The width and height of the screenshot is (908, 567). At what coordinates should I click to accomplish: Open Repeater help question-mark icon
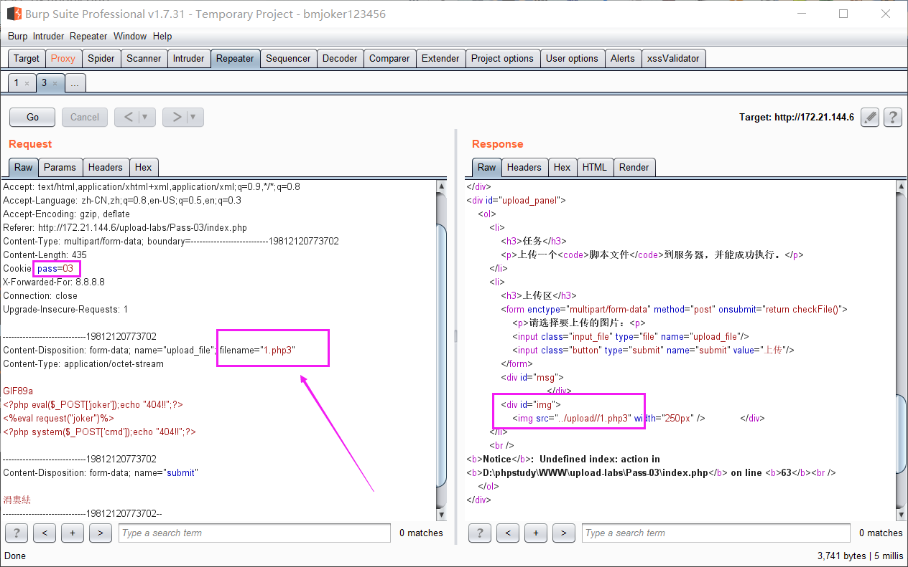pyautogui.click(x=893, y=117)
